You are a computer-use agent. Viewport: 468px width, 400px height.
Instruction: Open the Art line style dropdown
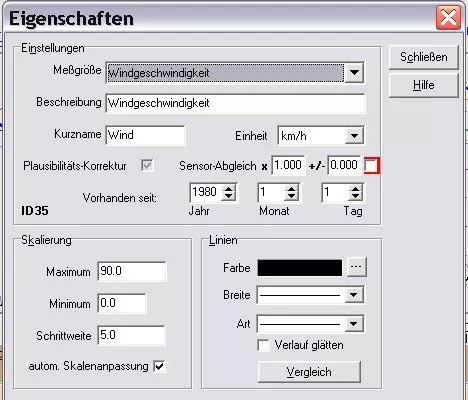point(353,324)
